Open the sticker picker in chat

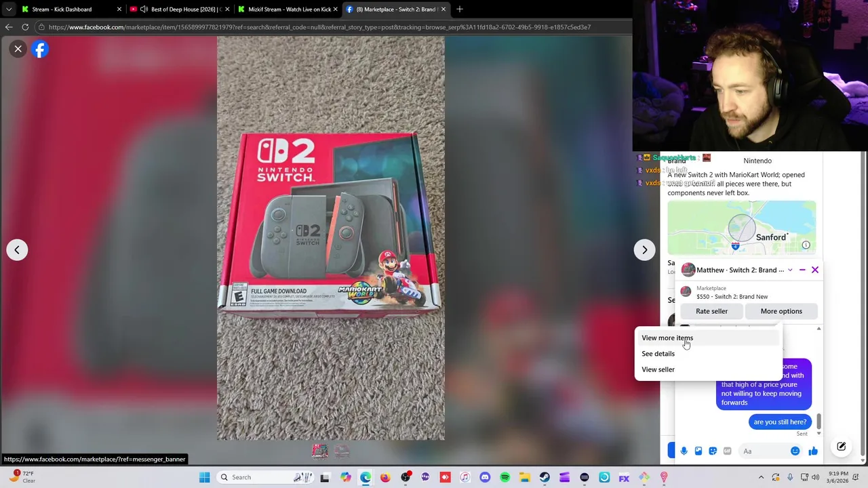point(713,451)
